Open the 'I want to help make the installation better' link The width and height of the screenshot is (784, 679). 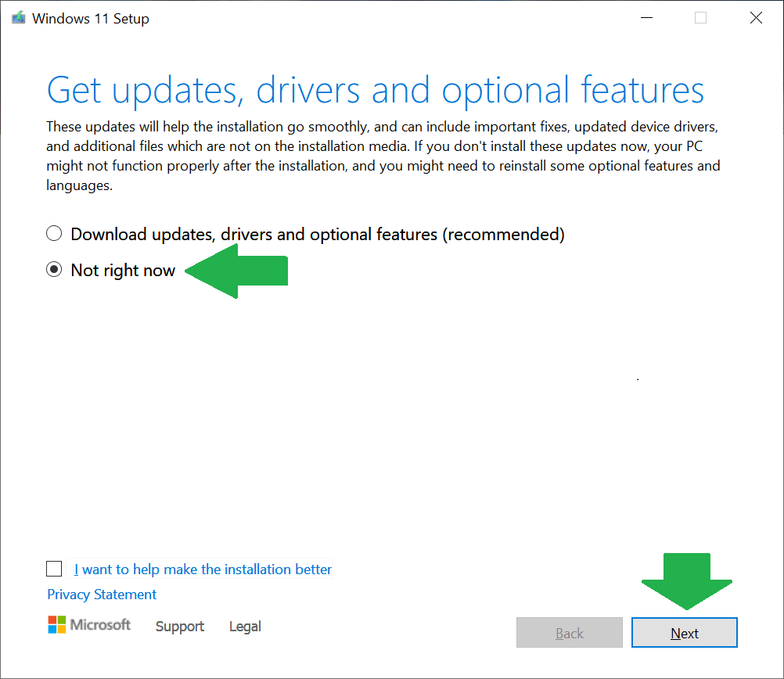[203, 569]
